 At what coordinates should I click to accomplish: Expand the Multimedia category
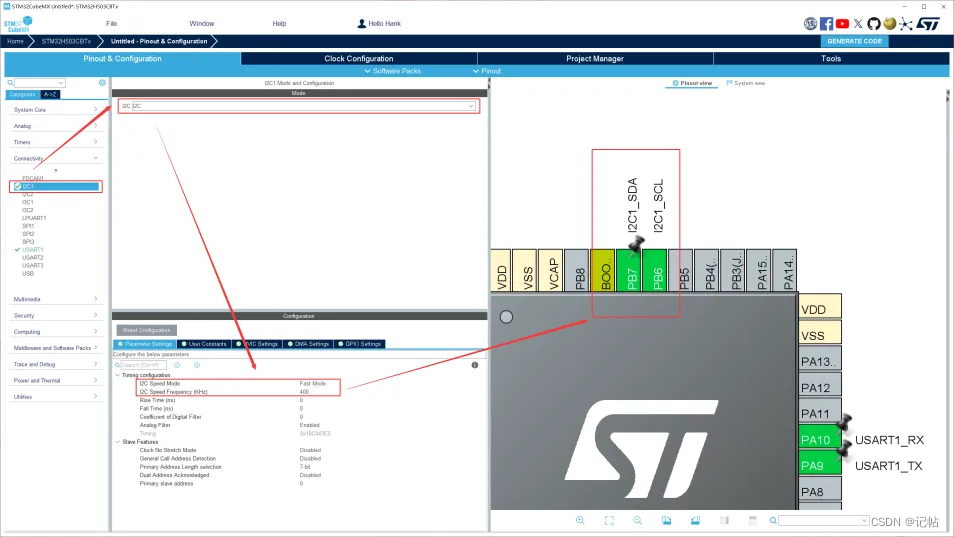click(x=55, y=299)
